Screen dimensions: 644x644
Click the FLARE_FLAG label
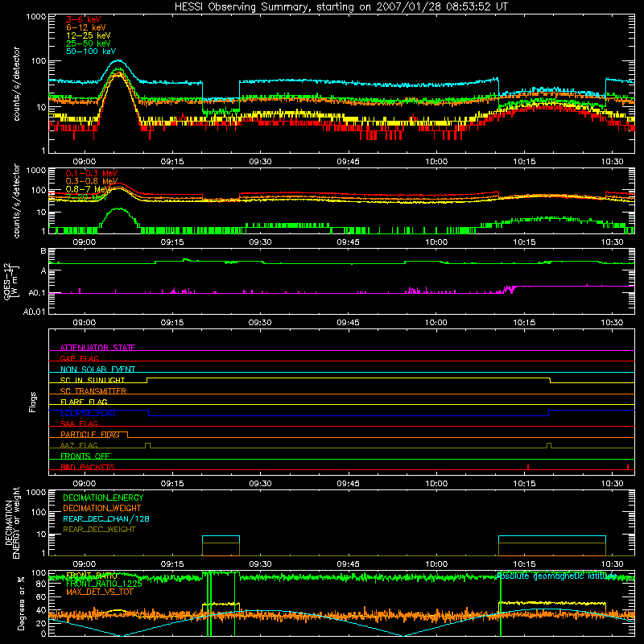pyautogui.click(x=84, y=402)
